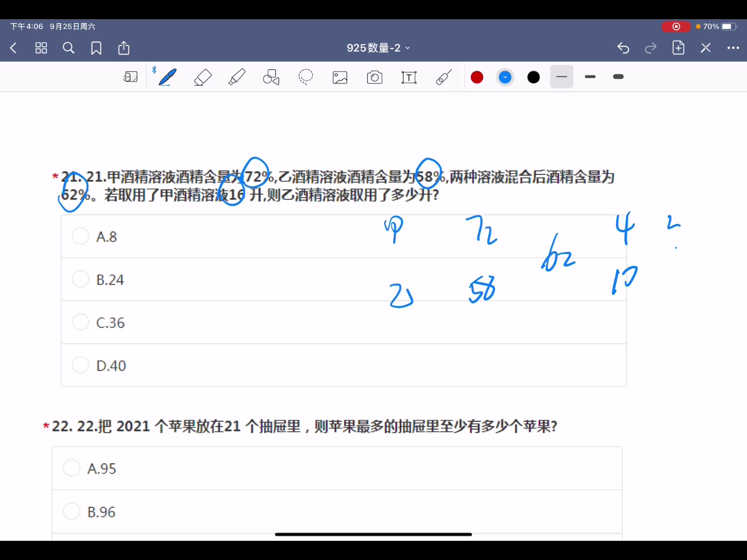Bookmark this page
Image resolution: width=747 pixels, height=560 pixels.
96,48
